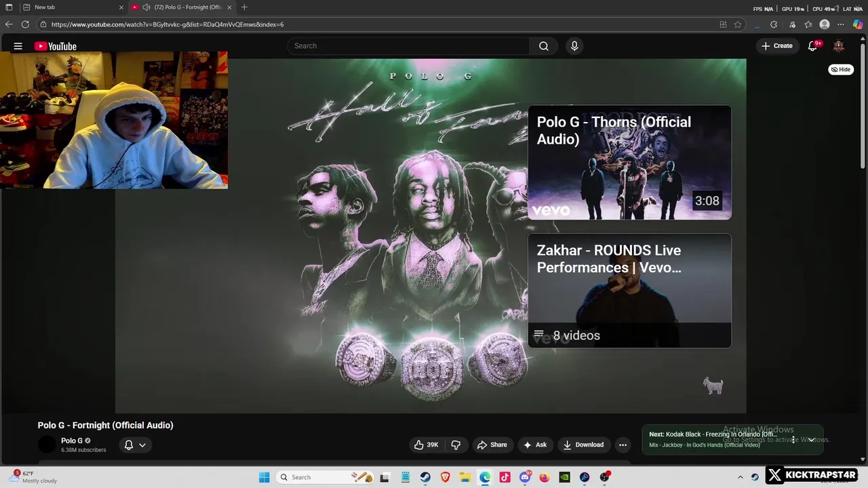Viewport: 868px width, 488px height.
Task: Open the Polo G channel name link
Action: coord(72,441)
